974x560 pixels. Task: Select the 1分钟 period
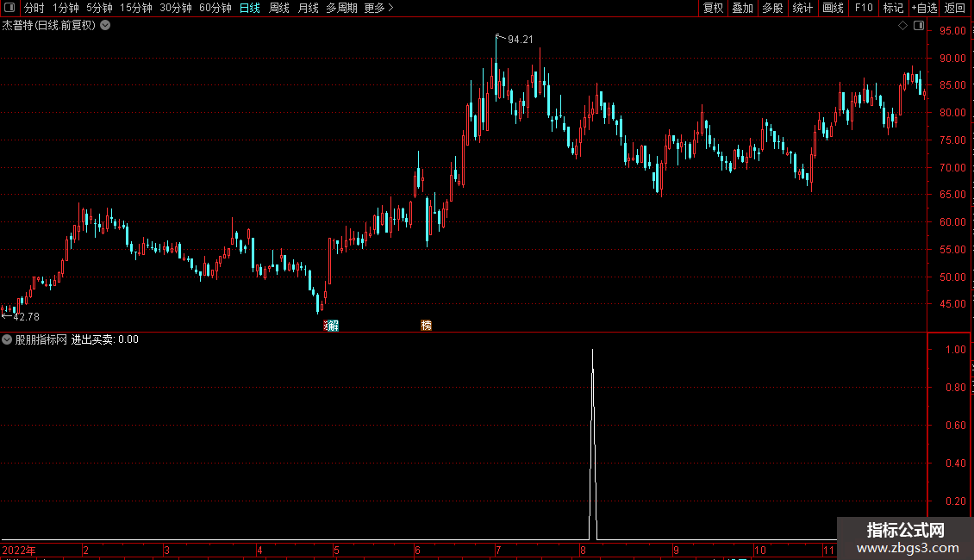tap(66, 8)
